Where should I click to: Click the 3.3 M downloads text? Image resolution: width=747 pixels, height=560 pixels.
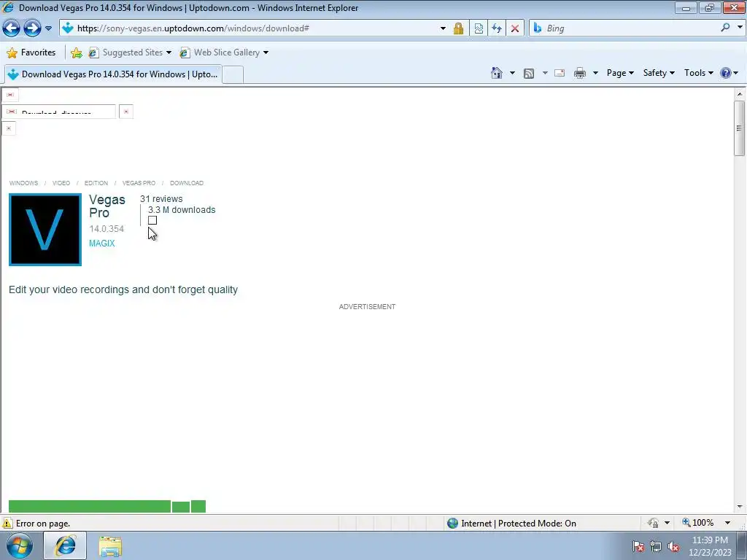click(182, 210)
